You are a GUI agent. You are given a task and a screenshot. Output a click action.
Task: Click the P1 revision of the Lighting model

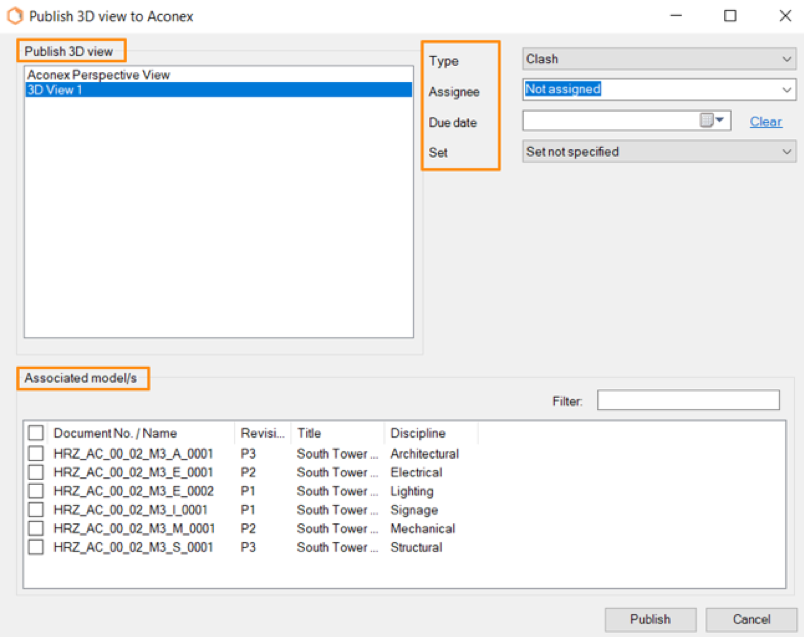tap(248, 491)
